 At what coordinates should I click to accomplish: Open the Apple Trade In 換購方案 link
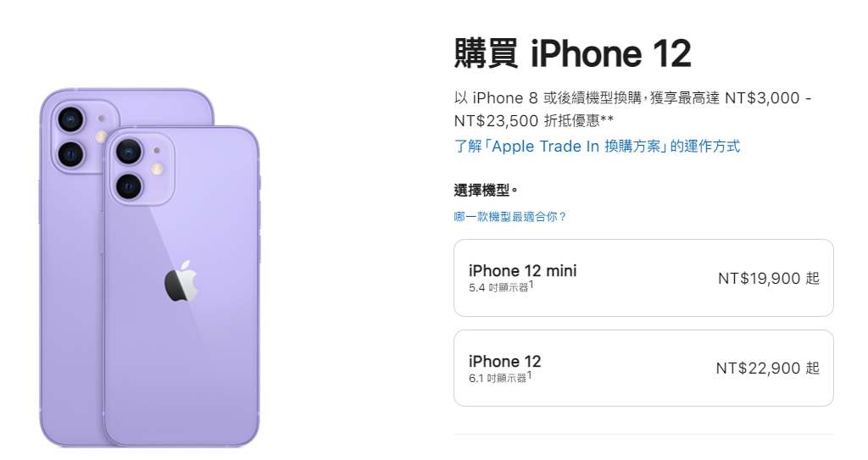[x=597, y=147]
